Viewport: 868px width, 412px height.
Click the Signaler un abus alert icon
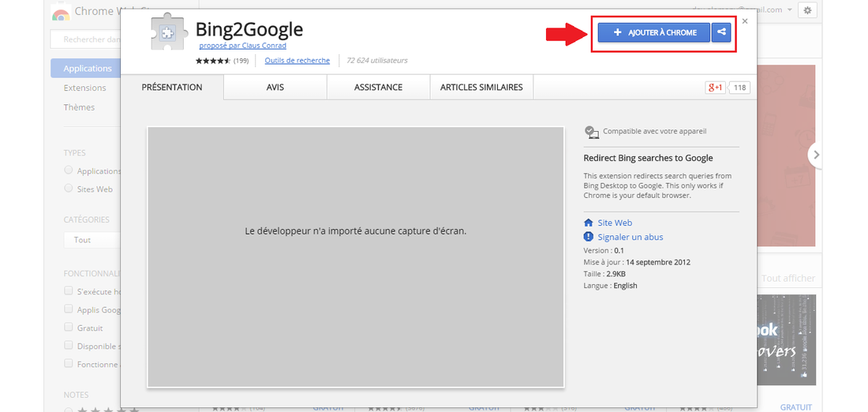coord(589,237)
